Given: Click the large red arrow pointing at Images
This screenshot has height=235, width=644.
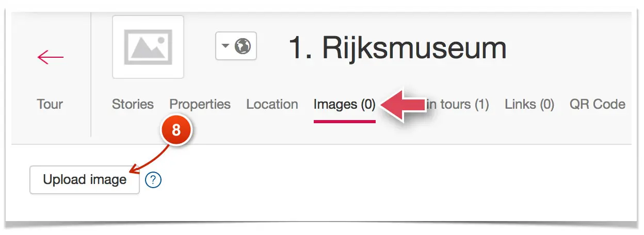Looking at the screenshot, I should (405, 105).
